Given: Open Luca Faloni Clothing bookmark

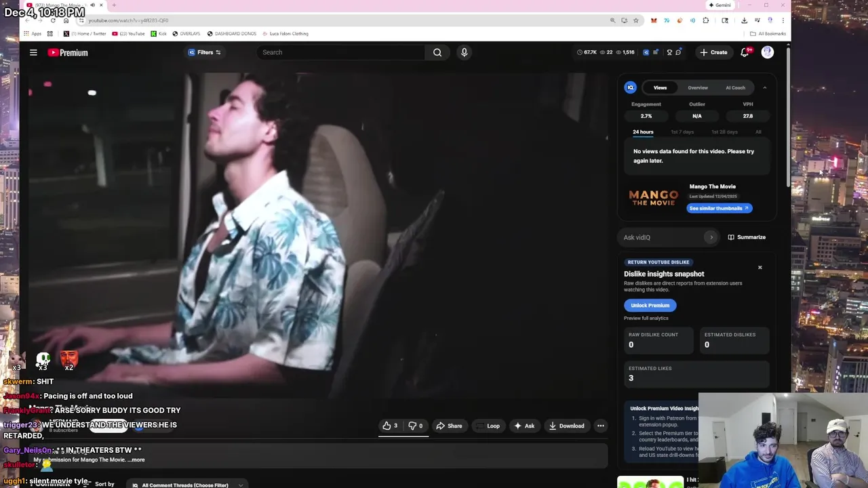Looking at the screenshot, I should tap(285, 33).
